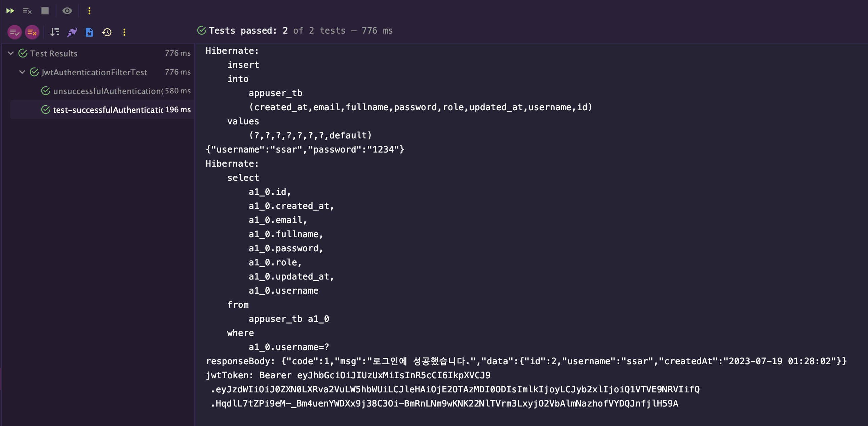Click the jwtToken Bearer line in console

tap(348, 375)
